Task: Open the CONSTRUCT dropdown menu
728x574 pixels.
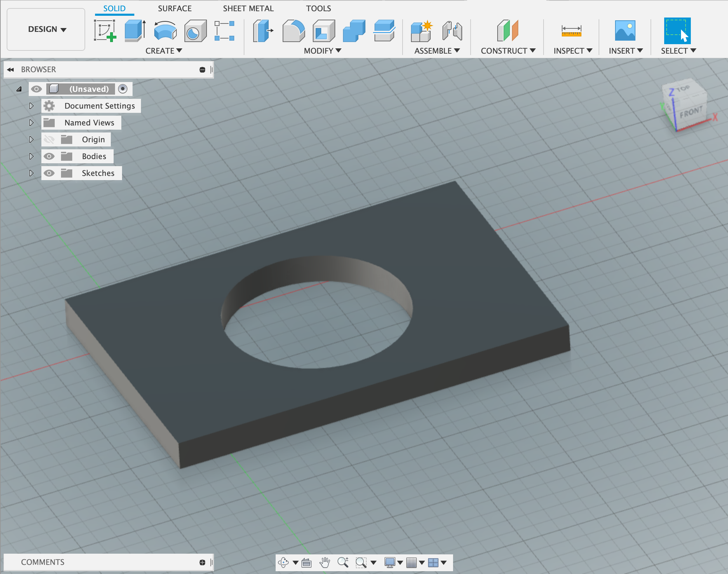Action: pos(508,51)
